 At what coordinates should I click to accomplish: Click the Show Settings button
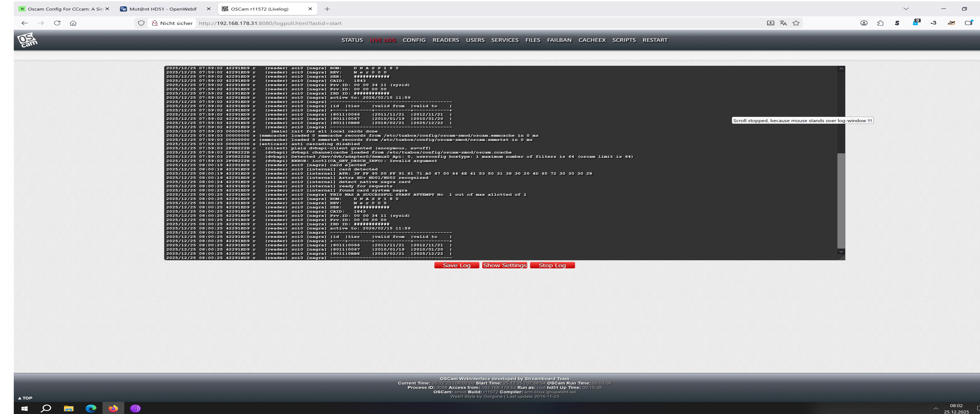505,265
